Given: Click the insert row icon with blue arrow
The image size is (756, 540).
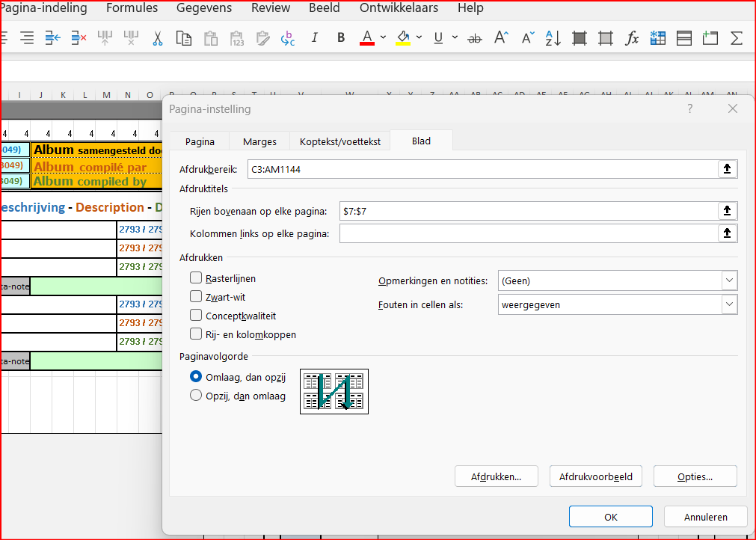Looking at the screenshot, I should point(52,37).
